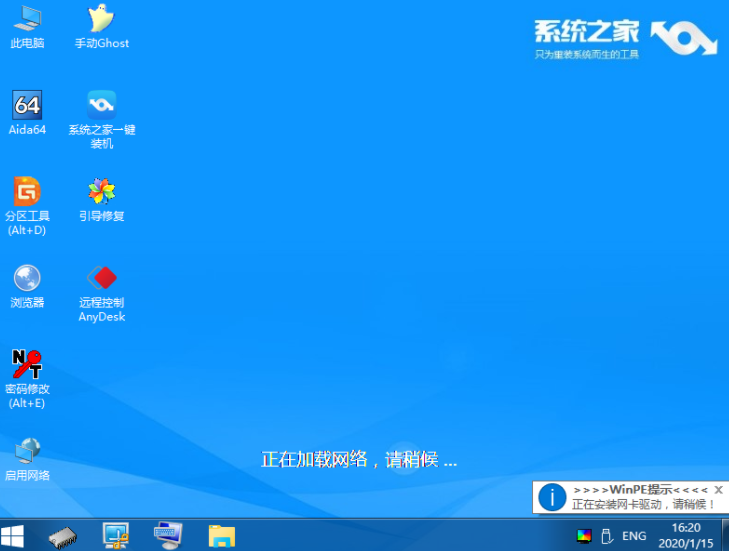Click the memory chip taskbar icon
Viewport: 731px width, 552px height.
click(63, 536)
